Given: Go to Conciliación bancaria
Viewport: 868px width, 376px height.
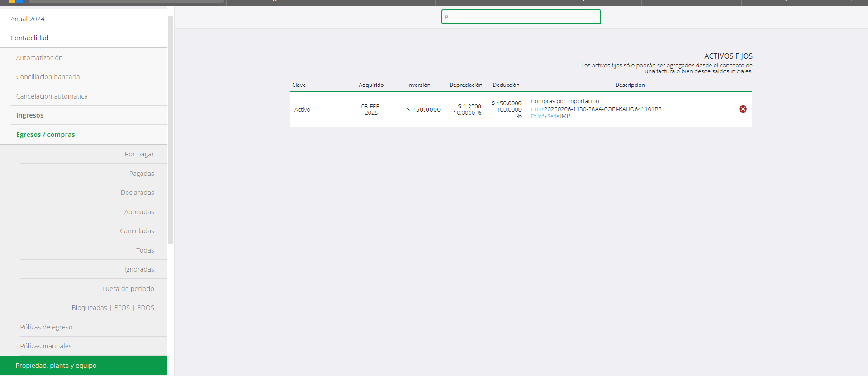Looking at the screenshot, I should coord(48,77).
